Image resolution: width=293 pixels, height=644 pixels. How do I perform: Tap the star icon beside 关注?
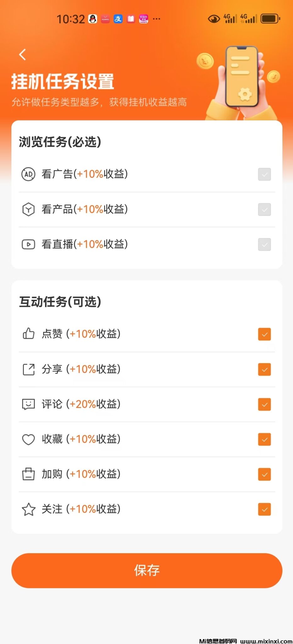point(28,509)
